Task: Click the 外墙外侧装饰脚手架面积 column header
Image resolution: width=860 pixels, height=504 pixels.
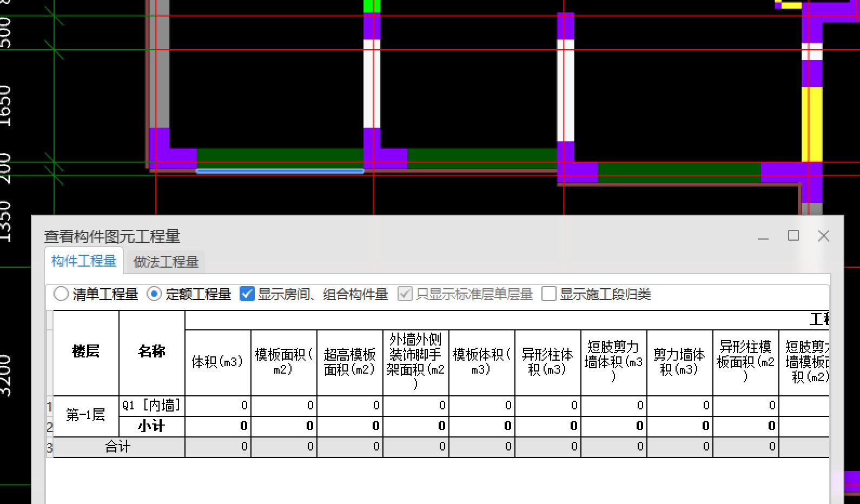Action: click(x=416, y=363)
